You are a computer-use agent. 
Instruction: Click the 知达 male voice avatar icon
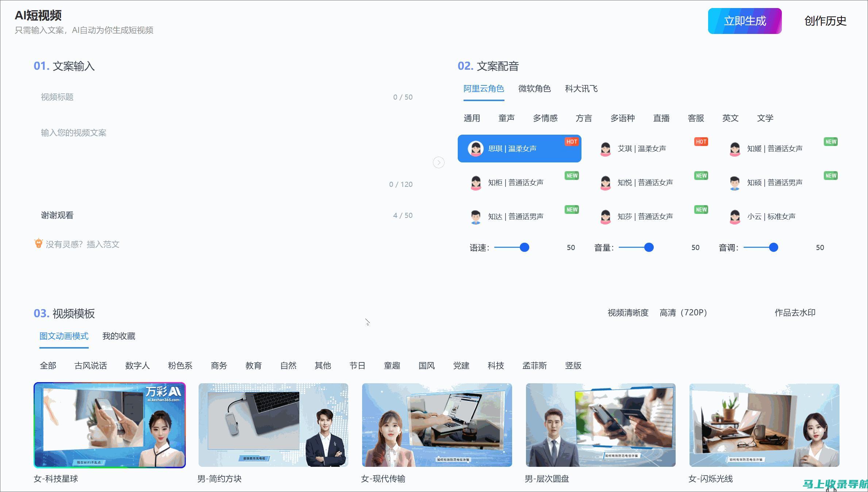476,217
